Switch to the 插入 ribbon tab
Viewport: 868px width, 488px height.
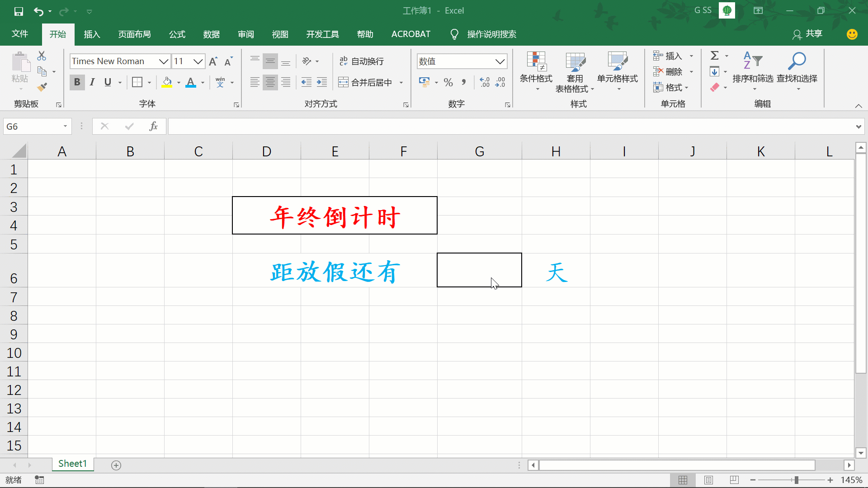pyautogui.click(x=92, y=34)
